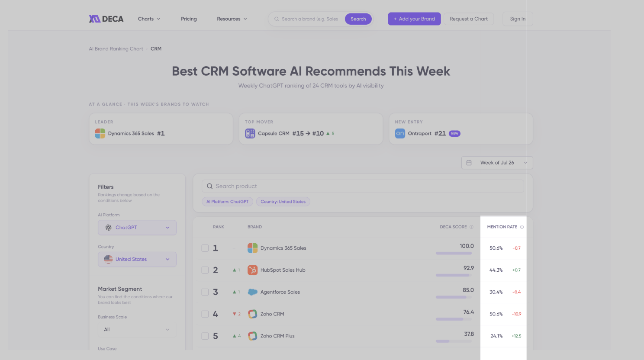
Task: Click the Zoho CRM logo in rank 4 row
Action: 252,314
